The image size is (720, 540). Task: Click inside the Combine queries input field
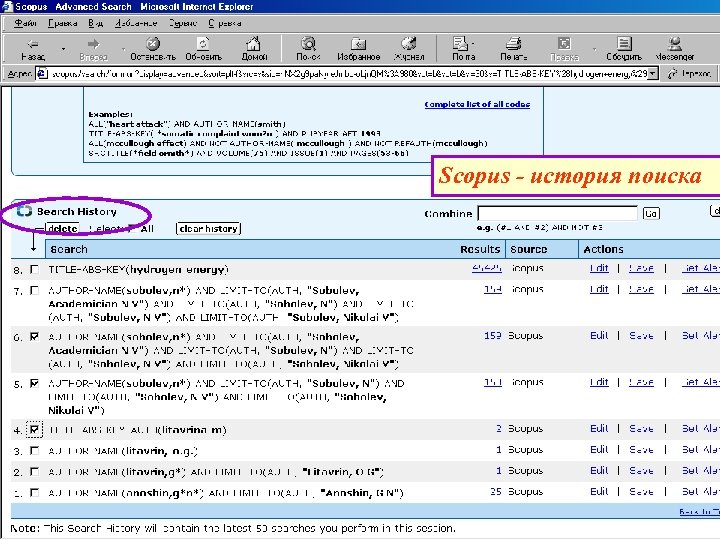coord(557,214)
